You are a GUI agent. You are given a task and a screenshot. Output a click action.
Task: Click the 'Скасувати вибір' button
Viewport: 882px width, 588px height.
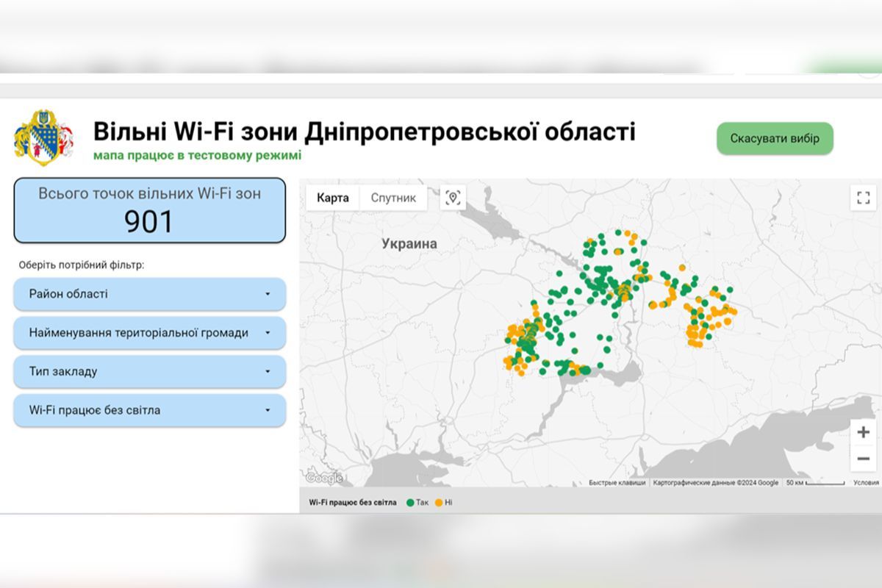coord(775,137)
